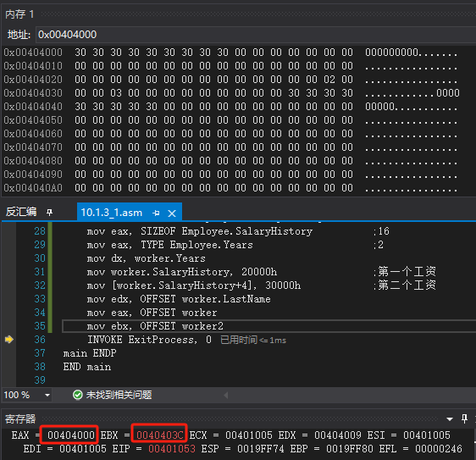Pin the 10.1.3_1.asm tab

pos(156,213)
